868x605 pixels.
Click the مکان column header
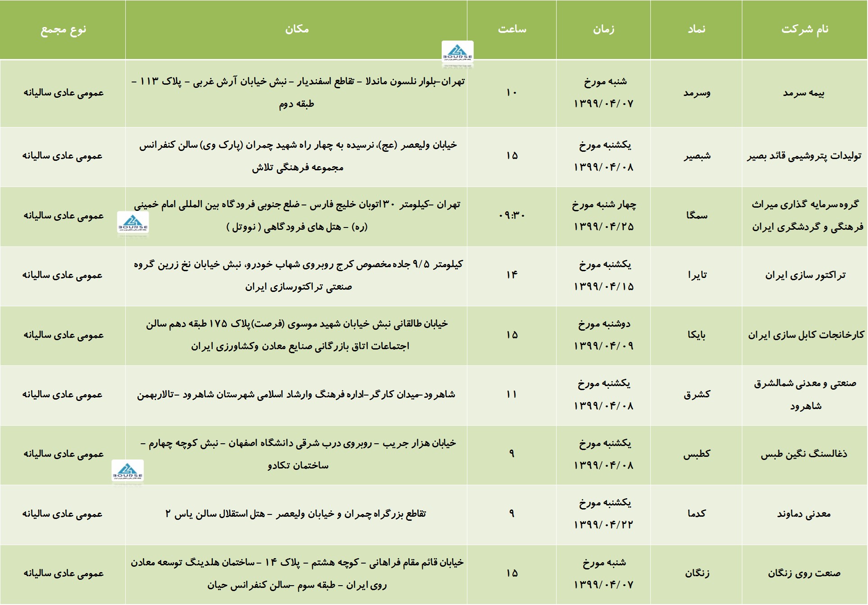297,29
